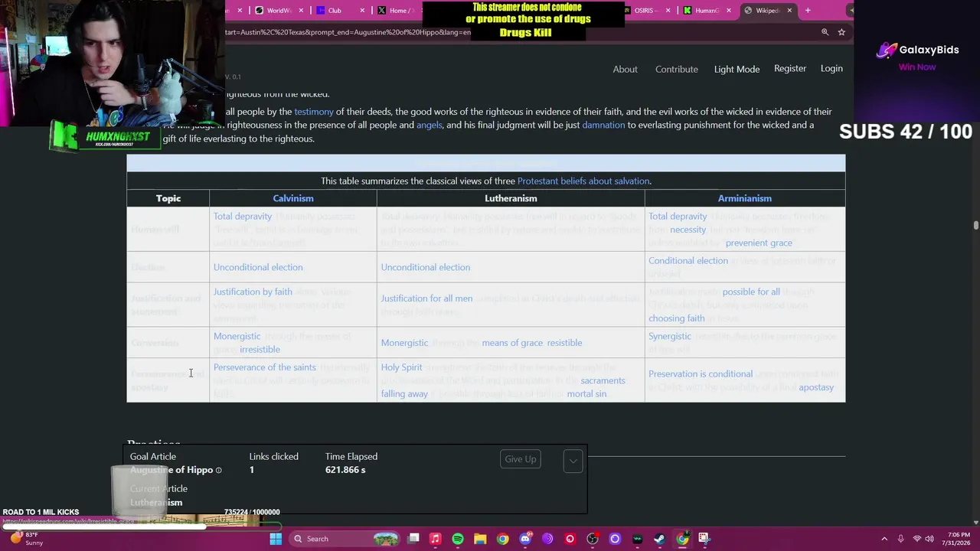This screenshot has width=980, height=551.
Task: Open Discord from the taskbar
Action: tap(525, 539)
